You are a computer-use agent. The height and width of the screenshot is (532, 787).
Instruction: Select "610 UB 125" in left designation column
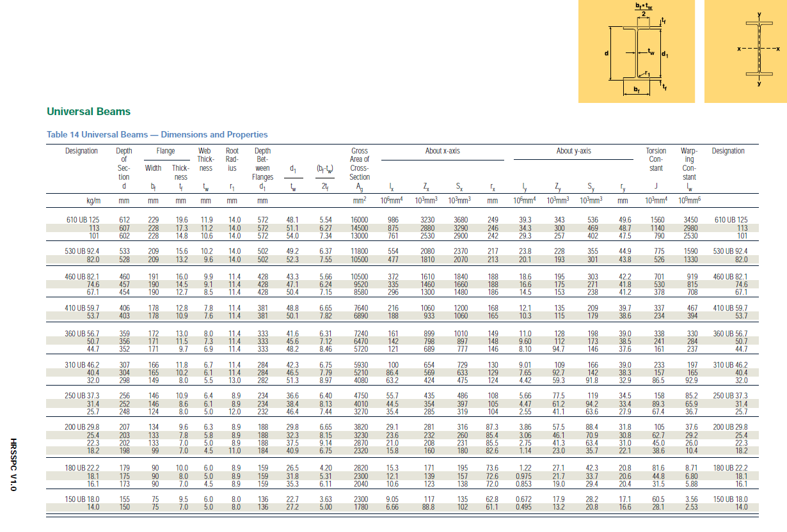click(84, 220)
